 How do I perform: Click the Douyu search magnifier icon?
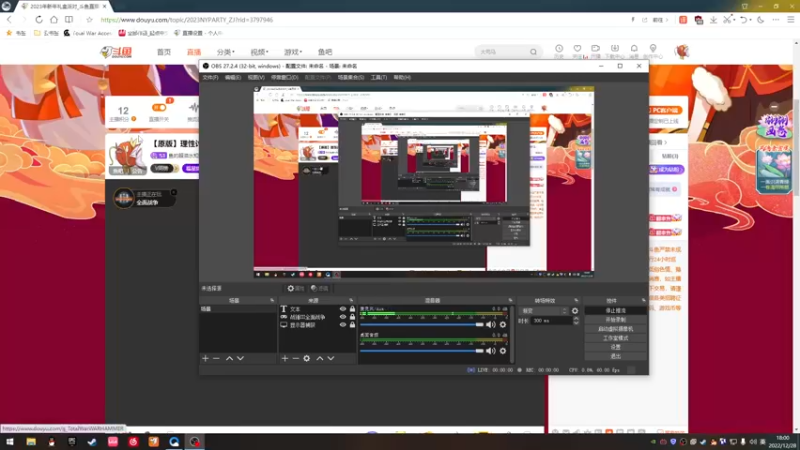click(x=533, y=52)
